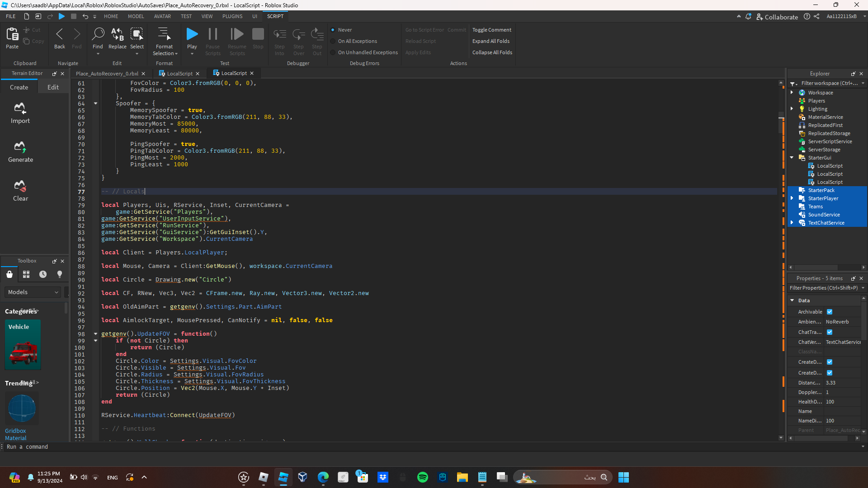Switch to the VIEW ribbon tab
Image resolution: width=868 pixels, height=488 pixels.
[207, 16]
